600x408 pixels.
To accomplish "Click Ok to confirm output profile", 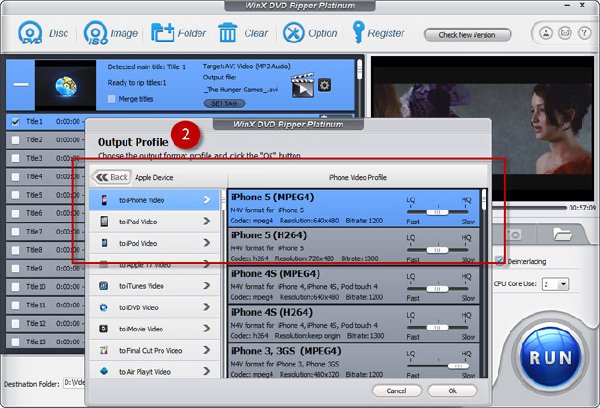I will click(x=452, y=391).
